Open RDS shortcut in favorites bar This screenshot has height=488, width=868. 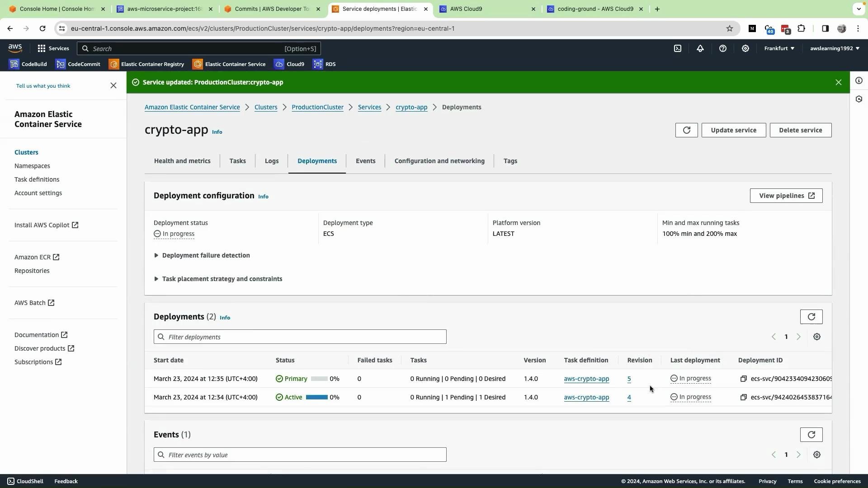click(324, 64)
